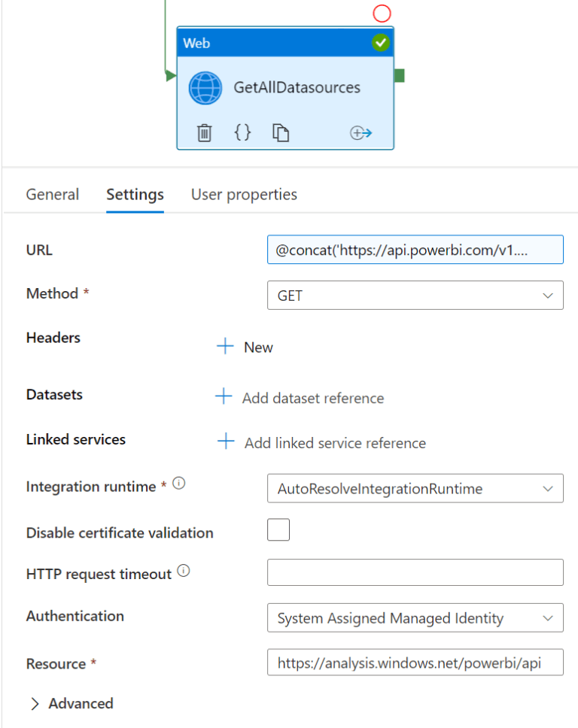Click the red breakpoint circle above the activity
Image resolution: width=578 pixels, height=728 pixels.
tap(382, 14)
